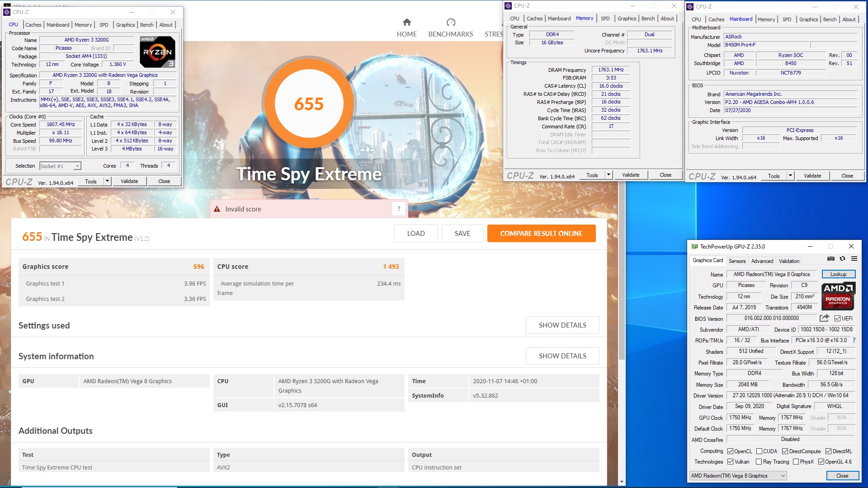Click the Invalid score warning triangle icon
868x488 pixels.
click(x=217, y=209)
